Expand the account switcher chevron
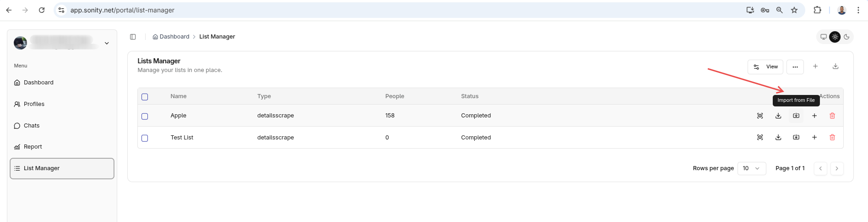This screenshot has height=222, width=868. [x=107, y=43]
